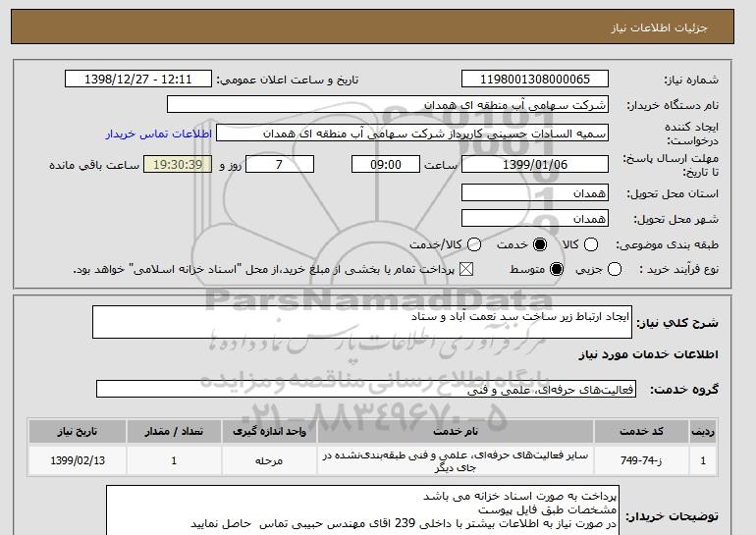Viewport: 756px width, 535px height.
Task: Click the buyer notes text area
Action: click(x=362, y=510)
